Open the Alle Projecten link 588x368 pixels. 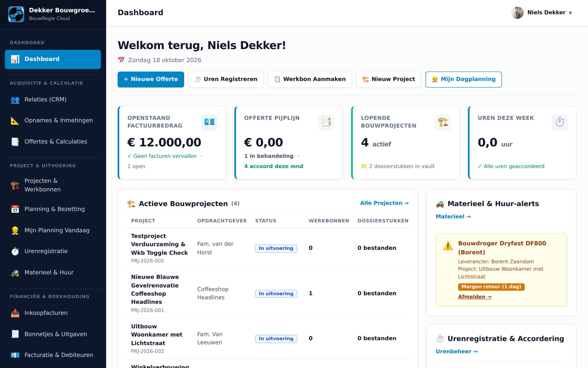(x=384, y=203)
